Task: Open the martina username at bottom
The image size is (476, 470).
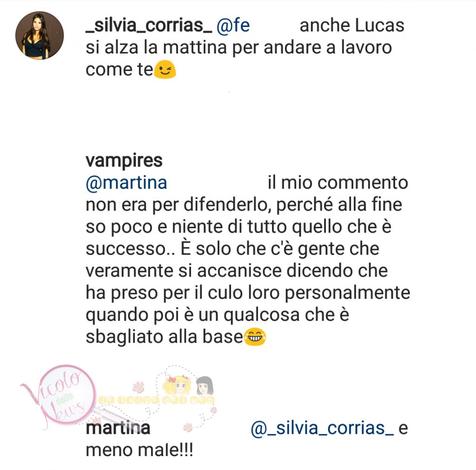Action: coord(118,429)
